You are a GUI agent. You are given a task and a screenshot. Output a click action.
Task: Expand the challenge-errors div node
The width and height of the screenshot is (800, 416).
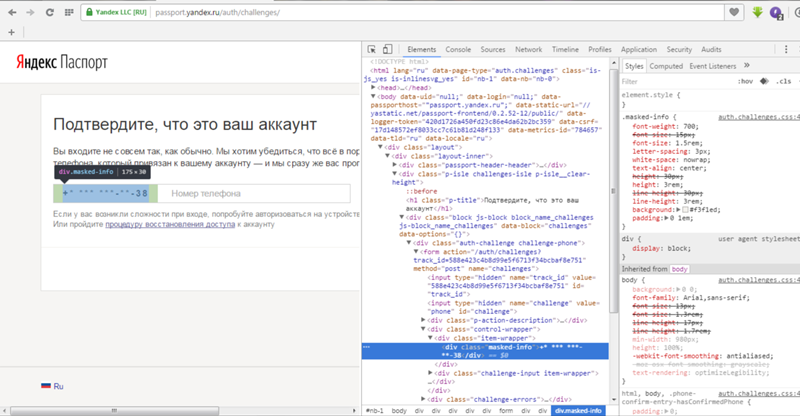(x=423, y=399)
